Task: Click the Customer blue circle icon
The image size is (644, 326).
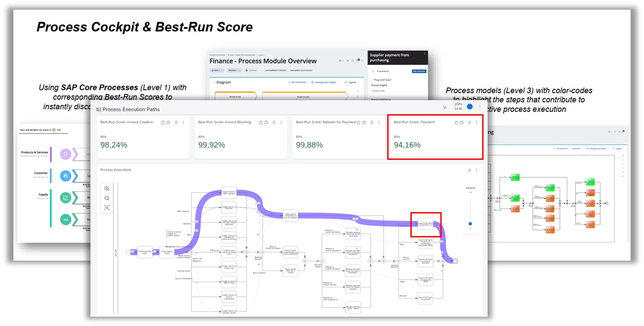Action: tap(65, 176)
